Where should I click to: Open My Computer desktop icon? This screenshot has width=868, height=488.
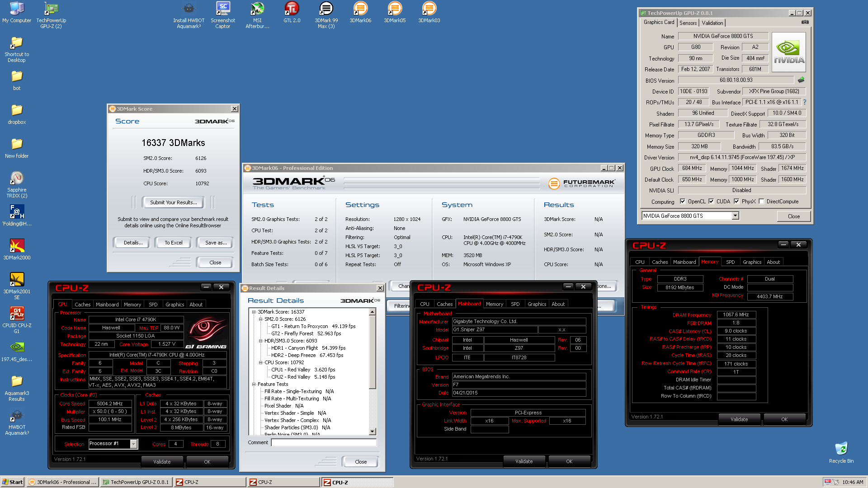pos(17,12)
